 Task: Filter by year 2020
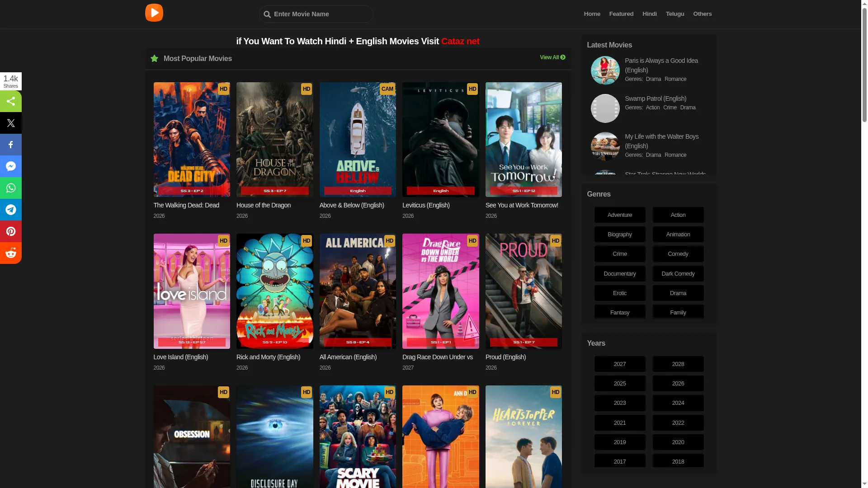pos(678,442)
